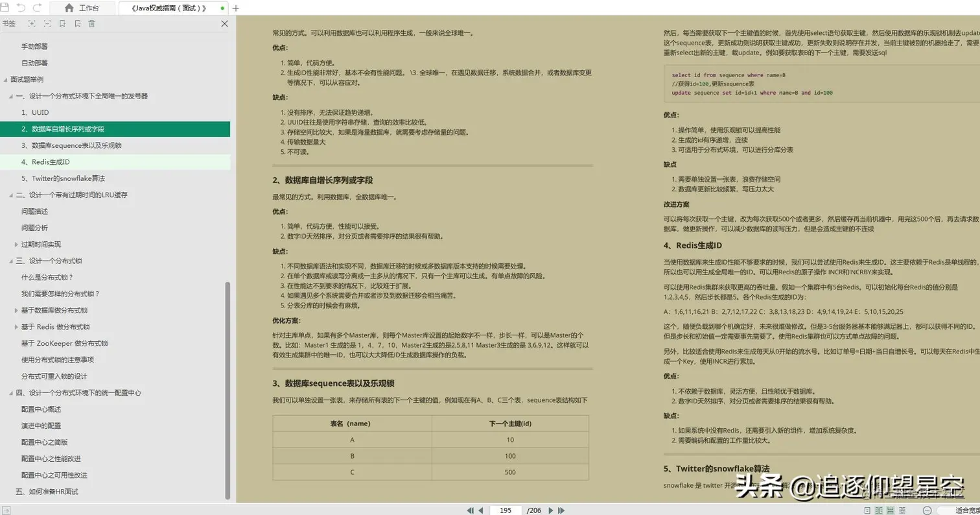Viewport: 980px width, 515px height.
Task: Toggle single page view in status bar
Action: tap(868, 510)
